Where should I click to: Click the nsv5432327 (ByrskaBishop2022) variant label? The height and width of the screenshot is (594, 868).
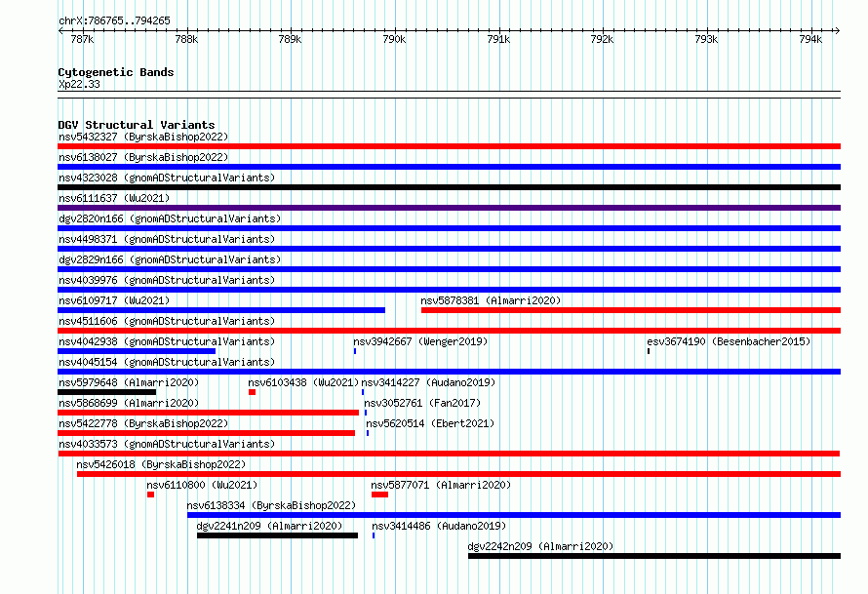coord(143,137)
